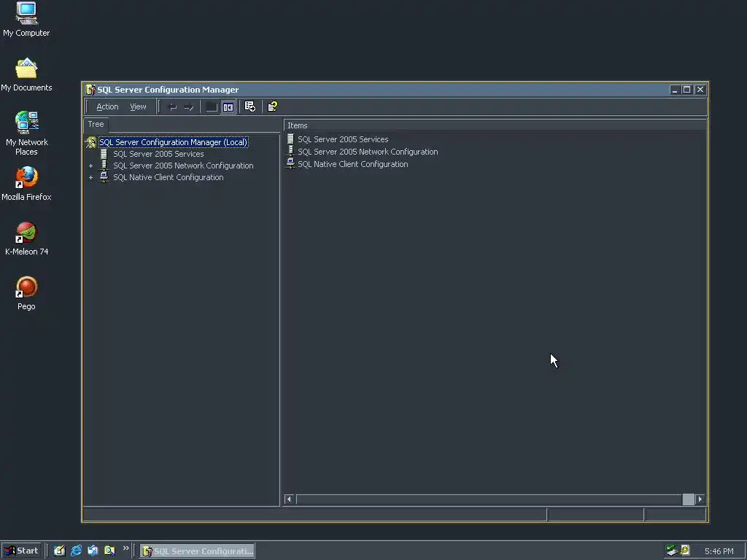
Task: Click SQL Server 2005 Services tree icon
Action: tap(104, 154)
